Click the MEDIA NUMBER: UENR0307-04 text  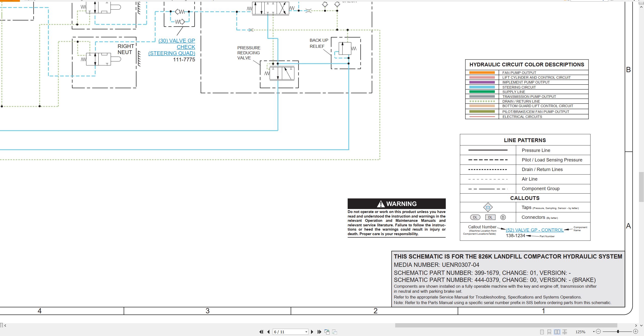(x=436, y=265)
